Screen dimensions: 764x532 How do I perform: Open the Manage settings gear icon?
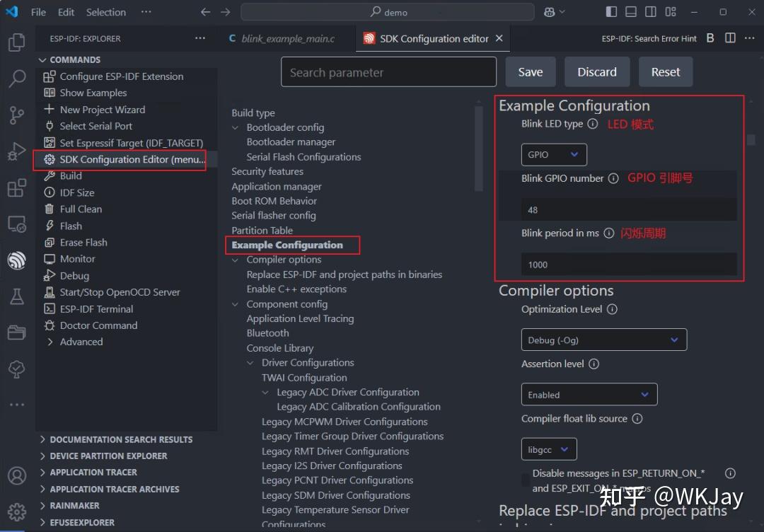point(16,511)
